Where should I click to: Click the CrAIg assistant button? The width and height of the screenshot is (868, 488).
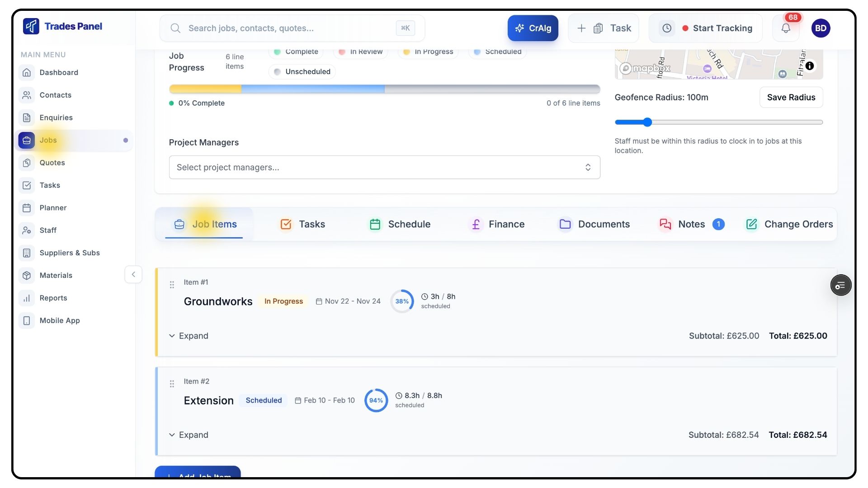click(x=533, y=28)
